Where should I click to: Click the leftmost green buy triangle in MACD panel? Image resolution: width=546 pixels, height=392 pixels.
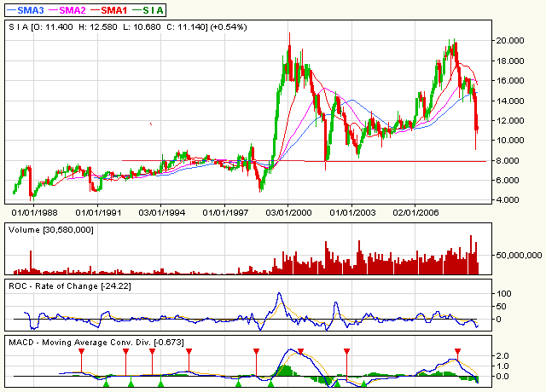(107, 383)
